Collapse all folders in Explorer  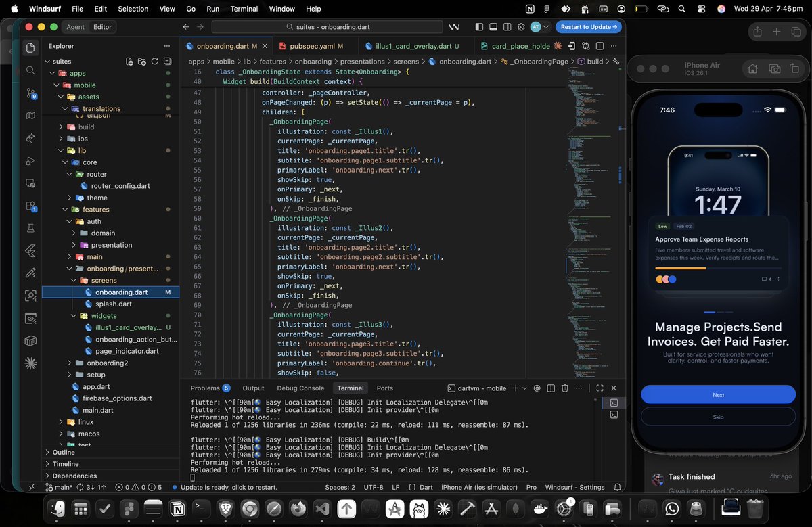pos(168,62)
